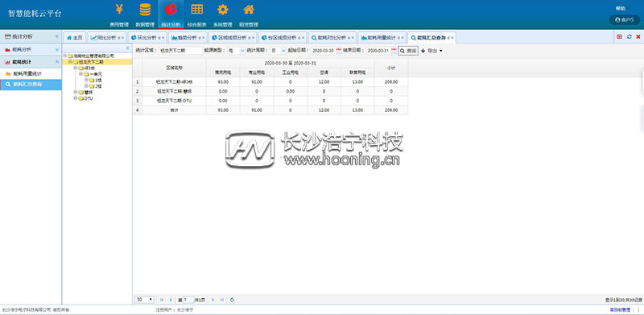The height and width of the screenshot is (315, 644).
Task: Open the calendar picker for 结束日期
Action: tap(394, 51)
